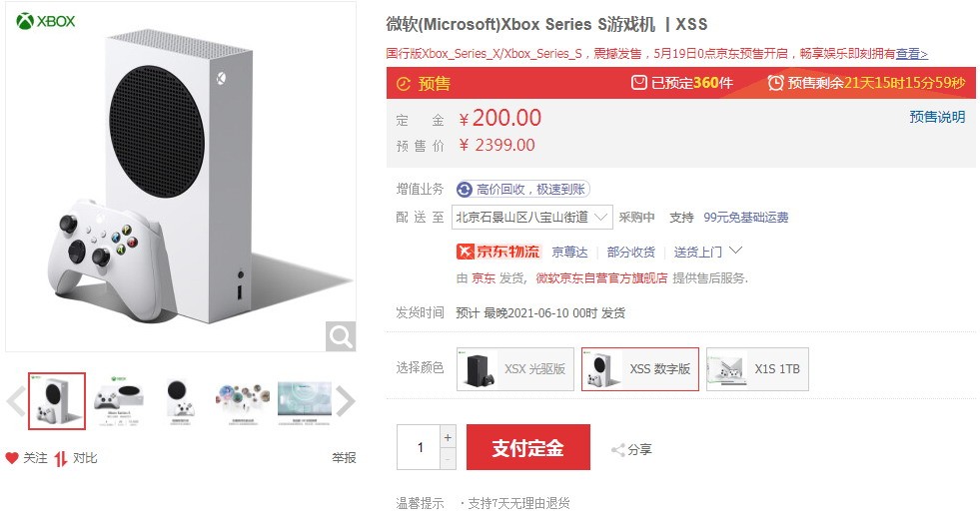Image resolution: width=980 pixels, height=526 pixels.
Task: Click the 京东物流 logistics logo
Action: tap(498, 252)
